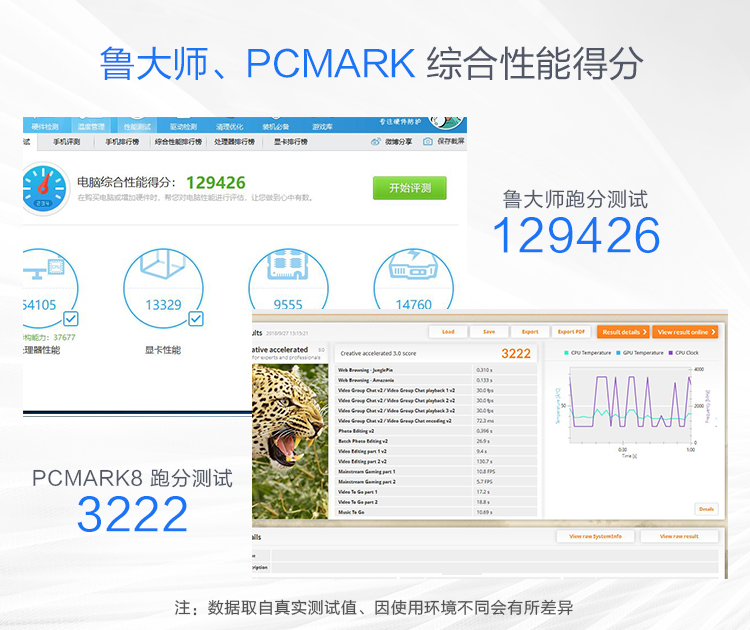
Task: Click the Ludashi mascot avatar
Action: pos(446,122)
